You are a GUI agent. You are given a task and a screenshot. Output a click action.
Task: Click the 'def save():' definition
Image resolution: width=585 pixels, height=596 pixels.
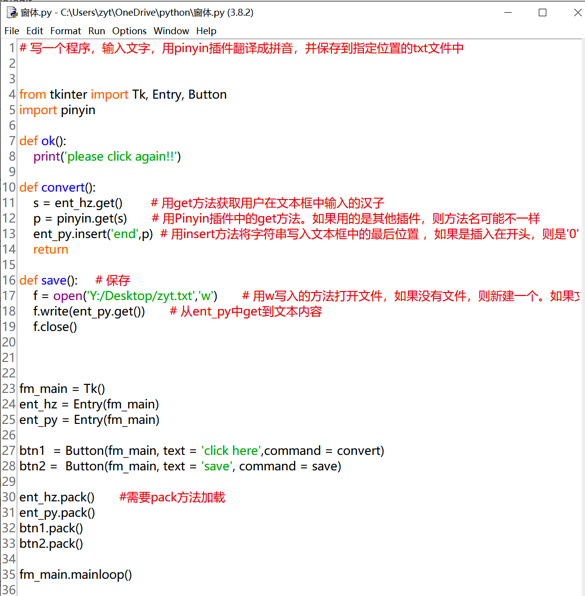pyautogui.click(x=49, y=281)
